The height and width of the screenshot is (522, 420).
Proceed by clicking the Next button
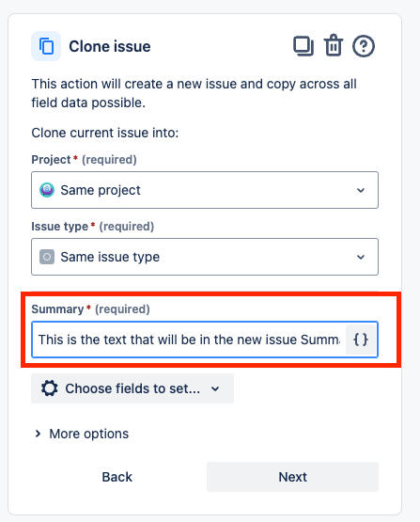[292, 477]
